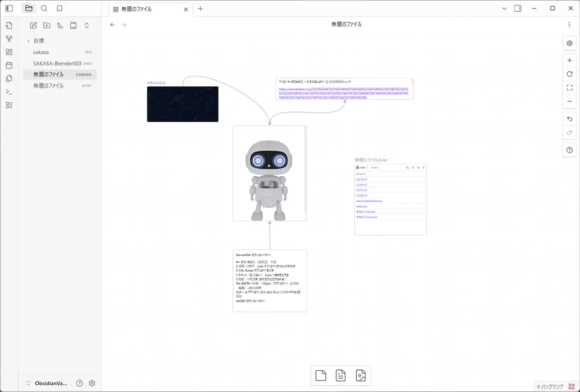Switch to the search tab

[44, 8]
